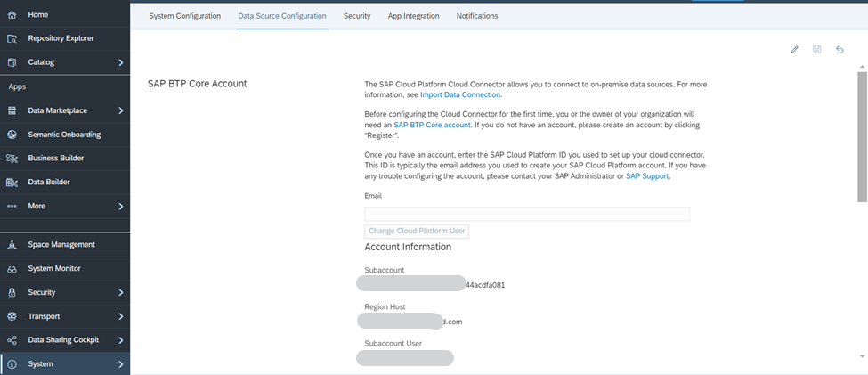
Task: Click into the Email input field
Action: pos(527,215)
